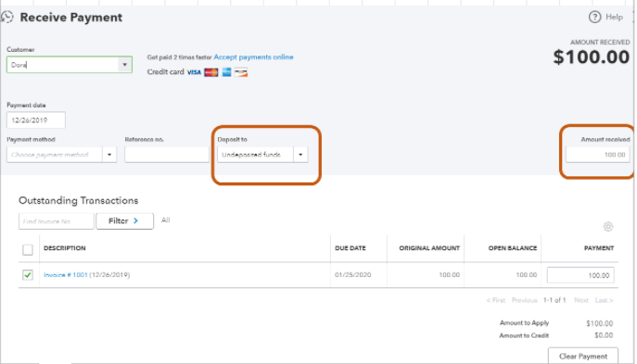Click the OPEN BALANCE column header
Image resolution: width=637 pixels, height=364 pixels.
[513, 248]
